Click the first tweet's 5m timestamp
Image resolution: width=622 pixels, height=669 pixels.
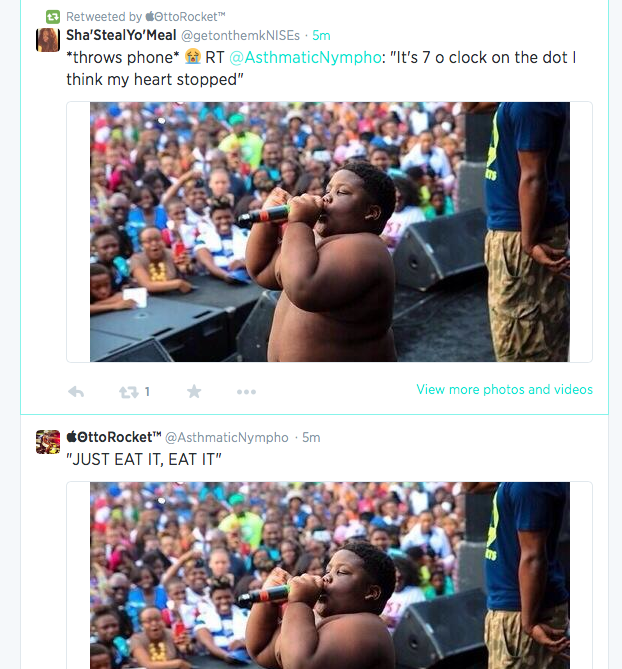tap(321, 35)
